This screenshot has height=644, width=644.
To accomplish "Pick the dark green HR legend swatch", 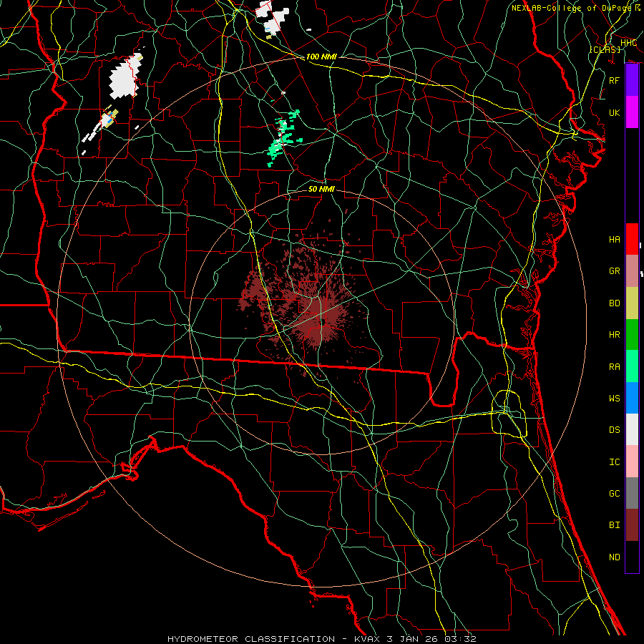I will 632,334.
